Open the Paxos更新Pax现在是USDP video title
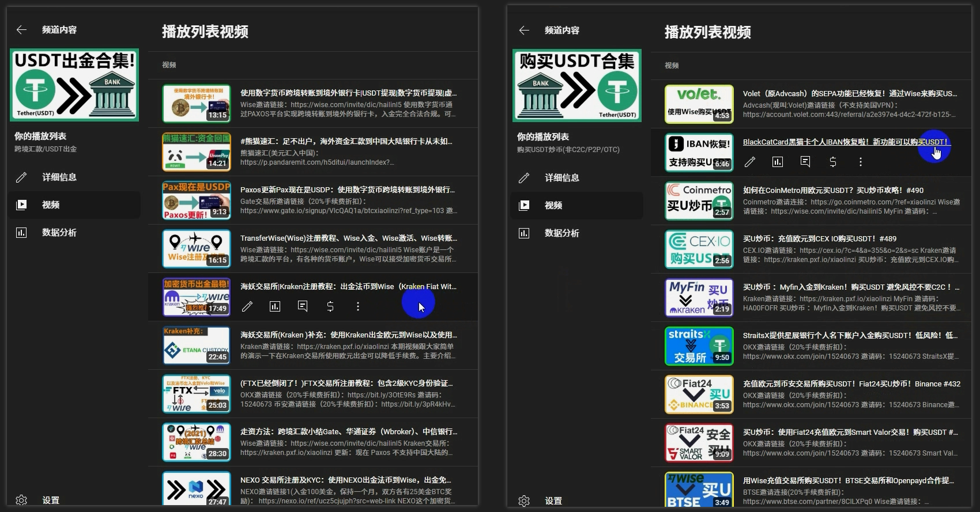 [348, 189]
